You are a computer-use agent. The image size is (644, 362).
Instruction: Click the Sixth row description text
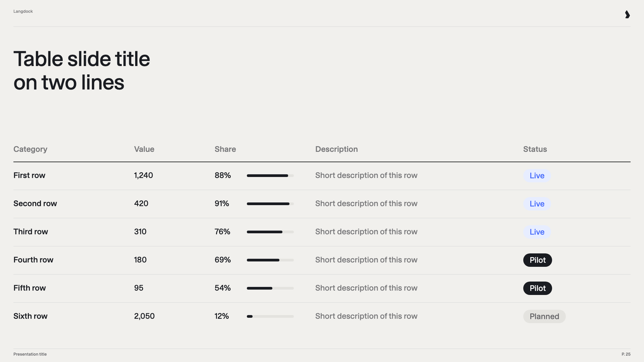tap(366, 316)
